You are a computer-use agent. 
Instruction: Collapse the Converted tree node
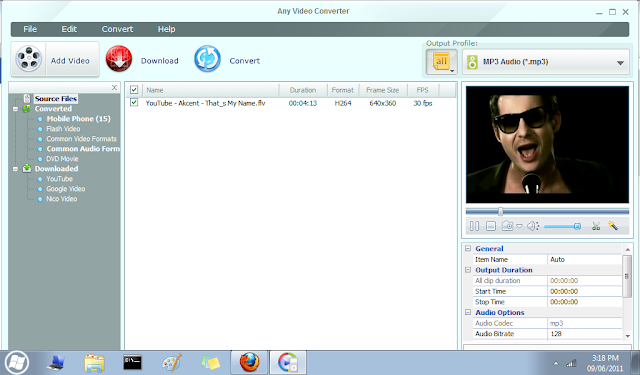pos(16,109)
